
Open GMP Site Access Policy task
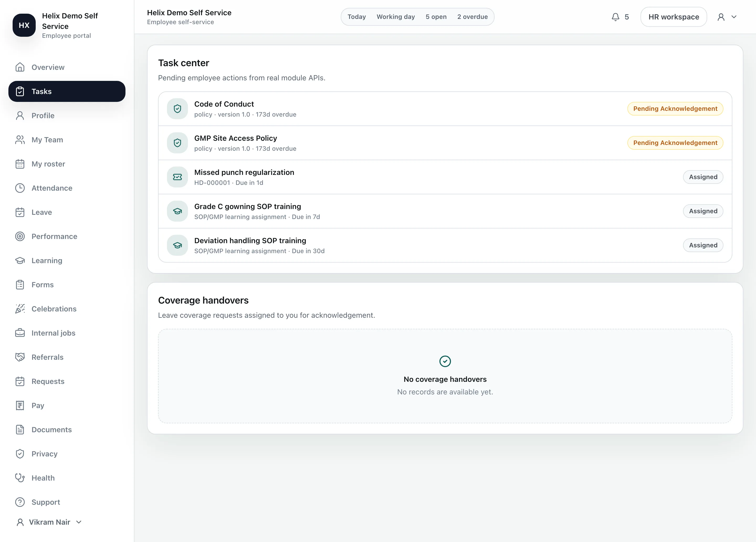(x=445, y=143)
